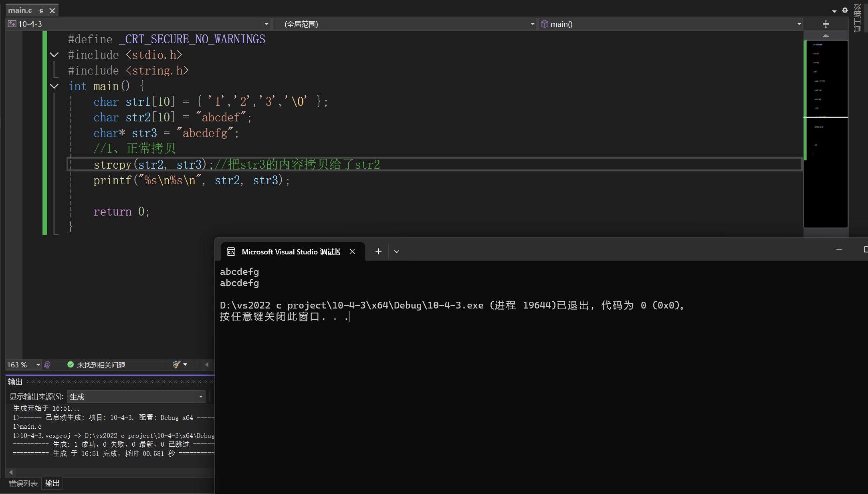Click the code minimap scrollbar preview
The width and height of the screenshot is (868, 494).
pyautogui.click(x=826, y=132)
